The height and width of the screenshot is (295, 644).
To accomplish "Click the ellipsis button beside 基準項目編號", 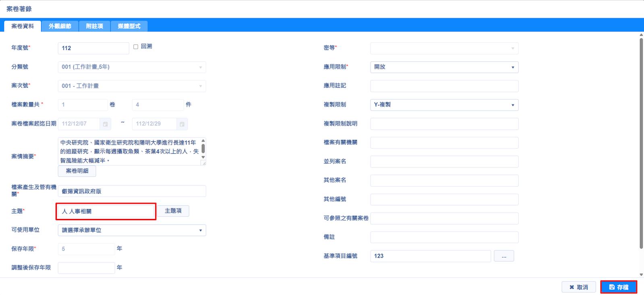I will coord(503,256).
